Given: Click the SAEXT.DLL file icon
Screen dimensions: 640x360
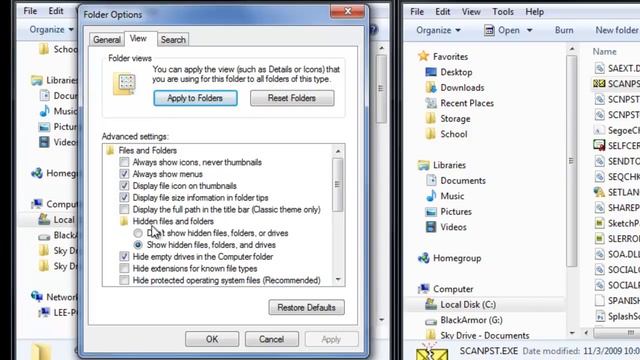Looking at the screenshot, I should (x=599, y=68).
